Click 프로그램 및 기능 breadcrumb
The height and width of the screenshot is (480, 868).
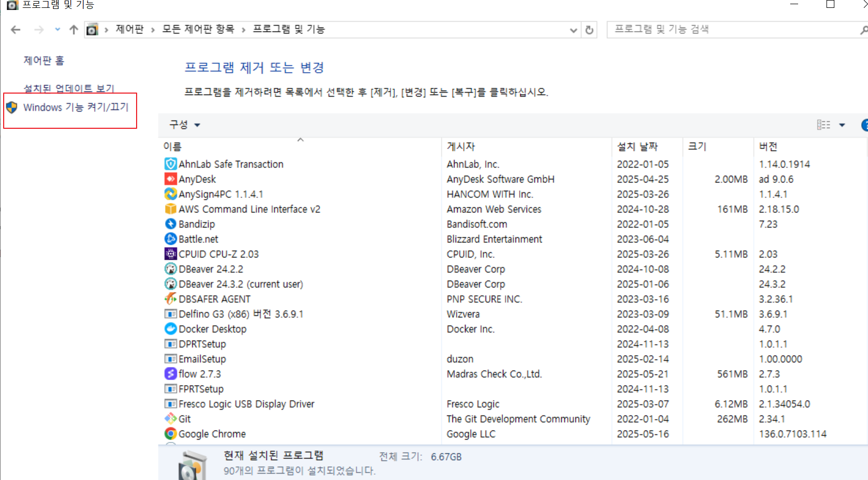click(x=289, y=29)
